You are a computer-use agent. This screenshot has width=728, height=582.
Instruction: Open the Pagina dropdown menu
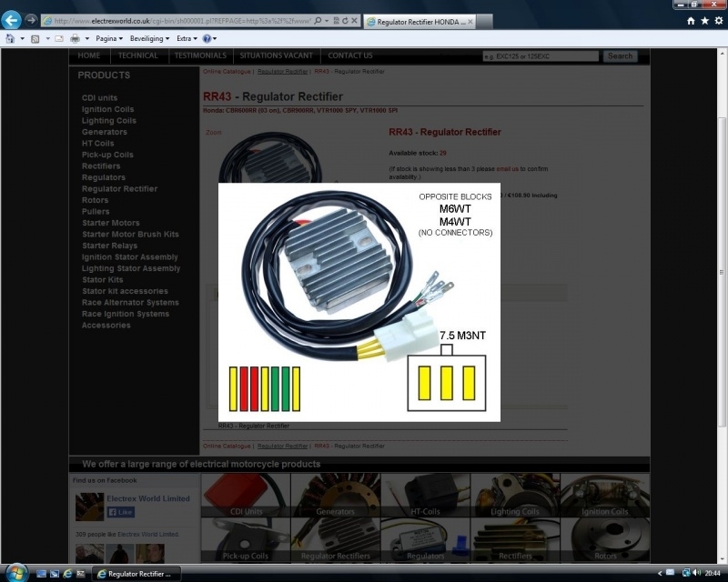(x=109, y=38)
